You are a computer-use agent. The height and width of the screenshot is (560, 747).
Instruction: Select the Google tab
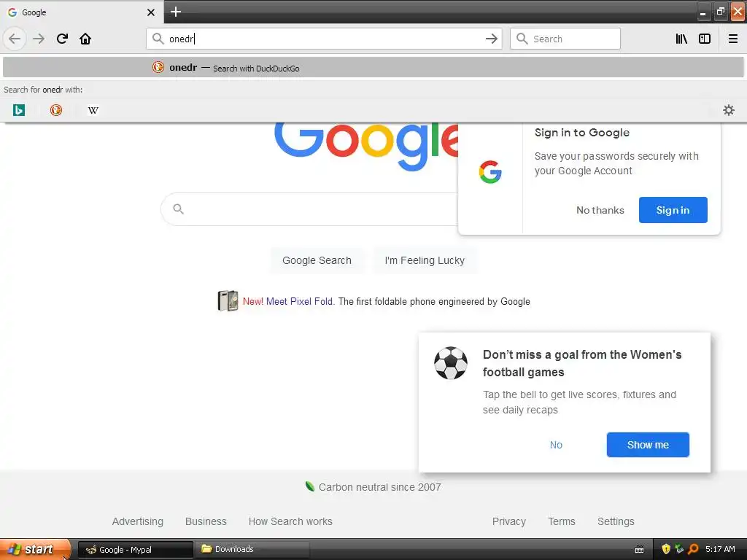[82, 12]
